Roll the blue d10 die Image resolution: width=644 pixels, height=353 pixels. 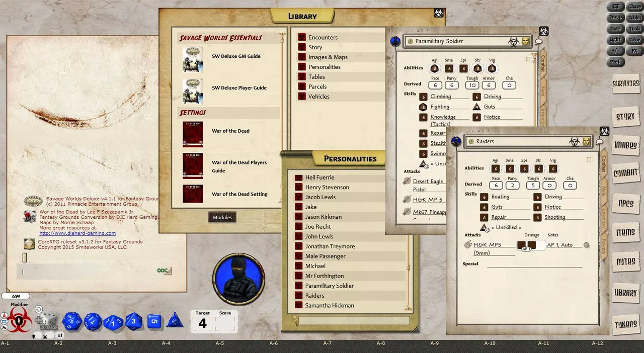[113, 322]
